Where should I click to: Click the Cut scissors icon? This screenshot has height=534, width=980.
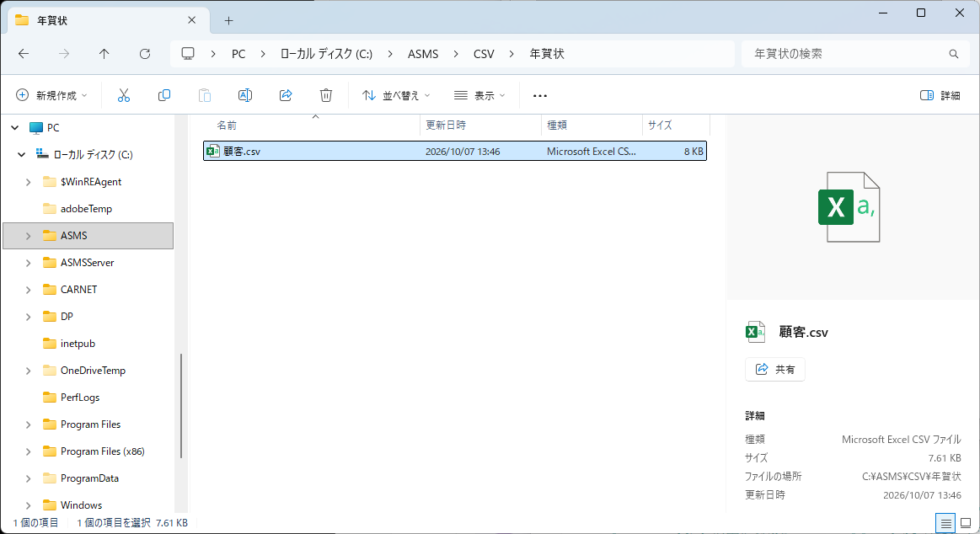tap(124, 95)
